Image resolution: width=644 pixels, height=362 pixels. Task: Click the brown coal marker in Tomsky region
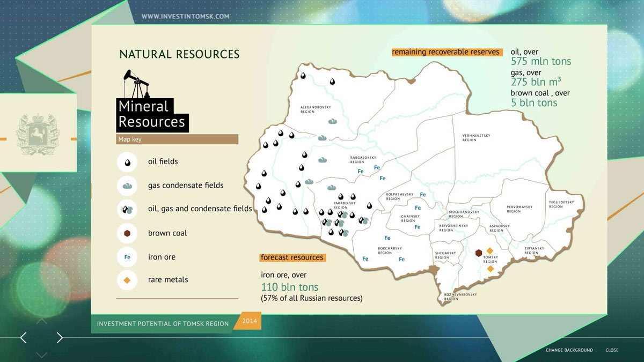pos(478,253)
